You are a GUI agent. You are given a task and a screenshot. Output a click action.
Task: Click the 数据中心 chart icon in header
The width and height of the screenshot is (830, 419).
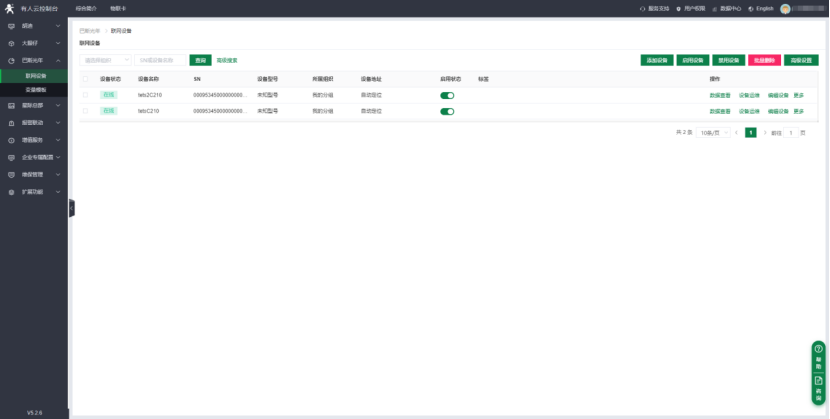pyautogui.click(x=715, y=8)
